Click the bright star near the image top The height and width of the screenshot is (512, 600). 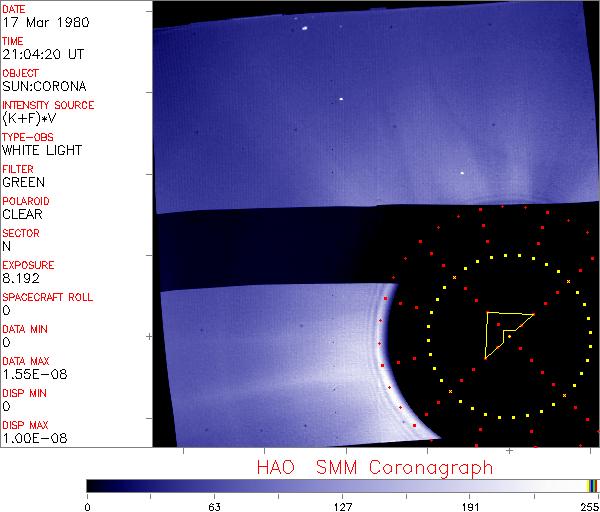tap(303, 29)
